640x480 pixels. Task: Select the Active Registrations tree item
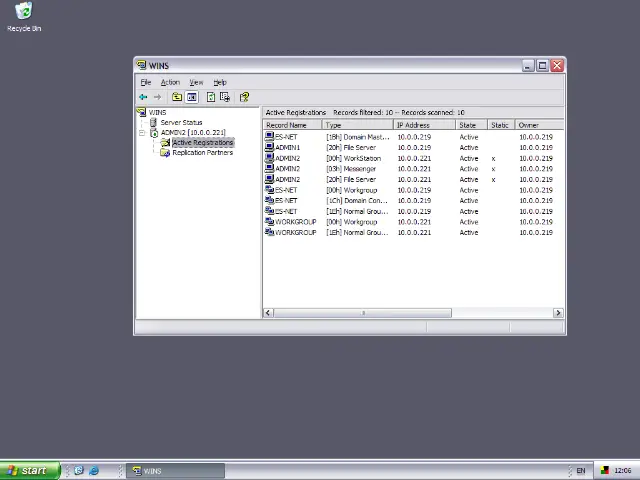coord(202,142)
